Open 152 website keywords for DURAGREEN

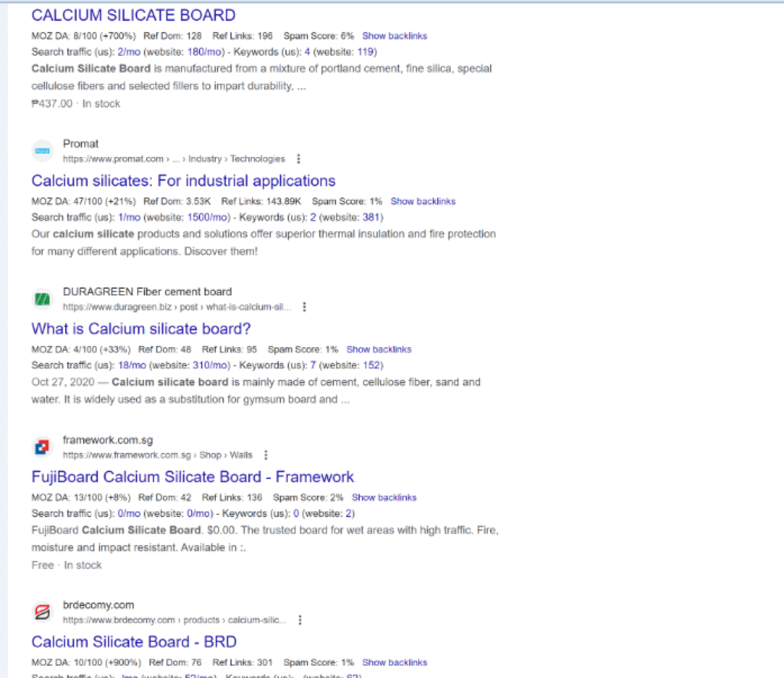[371, 365]
